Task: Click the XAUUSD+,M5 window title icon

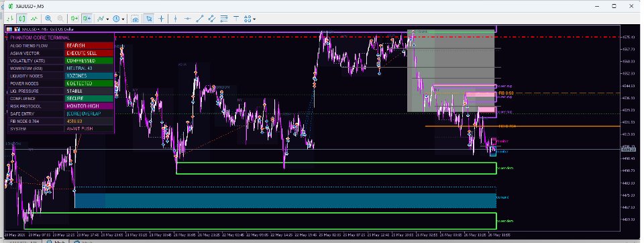Action: (11, 6)
